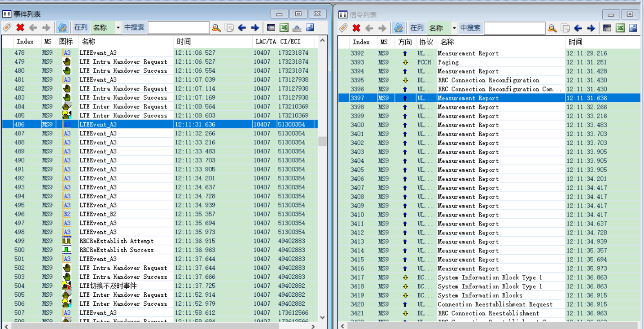Open the column grid icon in 信令列表 toolbar
The image size is (644, 329).
(x=607, y=28)
